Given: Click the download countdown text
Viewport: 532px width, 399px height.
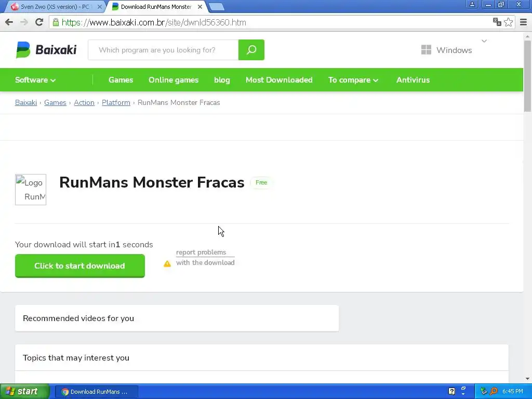Looking at the screenshot, I should tap(84, 245).
